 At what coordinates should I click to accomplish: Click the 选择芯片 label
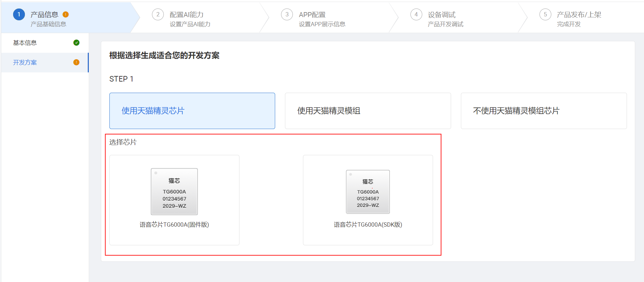pos(123,142)
